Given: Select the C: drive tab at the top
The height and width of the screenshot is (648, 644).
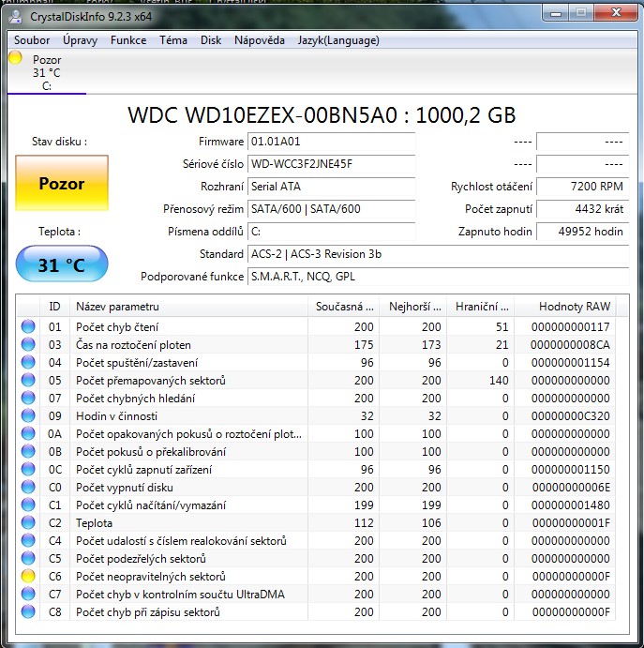Looking at the screenshot, I should [x=46, y=73].
